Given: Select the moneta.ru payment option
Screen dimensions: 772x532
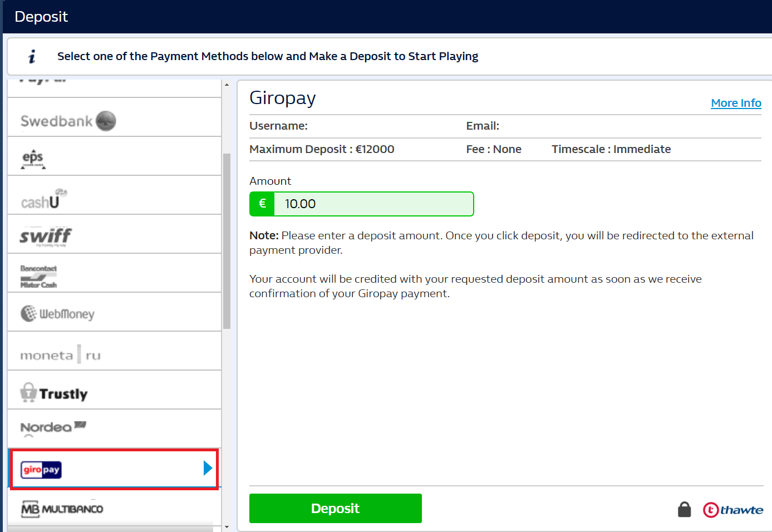Looking at the screenshot, I should pos(114,351).
